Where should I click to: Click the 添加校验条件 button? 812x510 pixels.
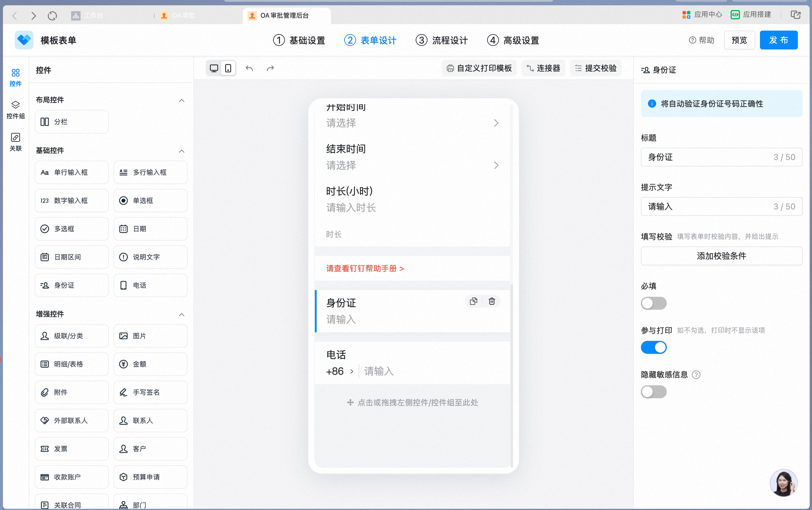point(721,256)
